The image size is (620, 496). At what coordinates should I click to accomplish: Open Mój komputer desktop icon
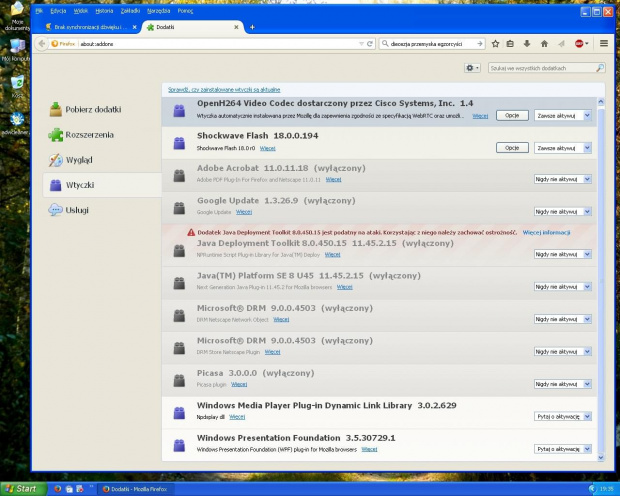click(16, 51)
